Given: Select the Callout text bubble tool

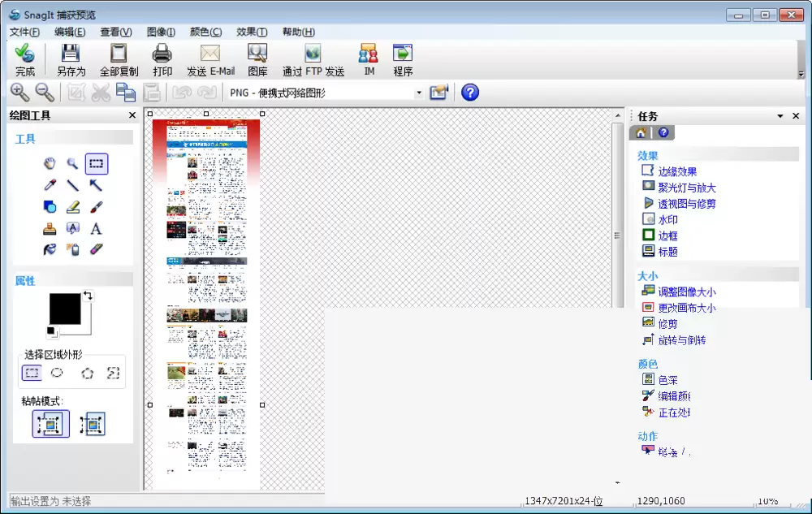Looking at the screenshot, I should click(x=73, y=228).
